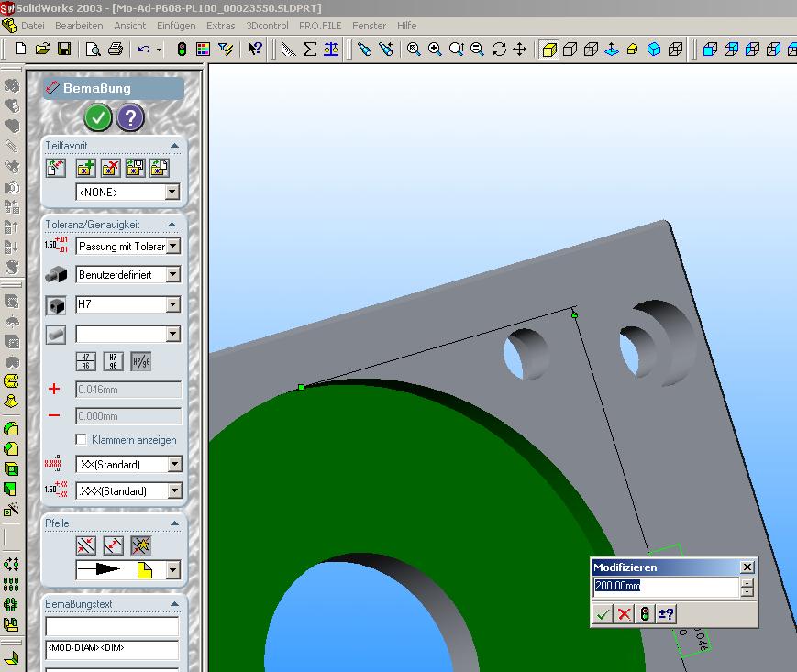Confirm value with Modifizieren green check
This screenshot has height=672, width=797.
coord(603,614)
